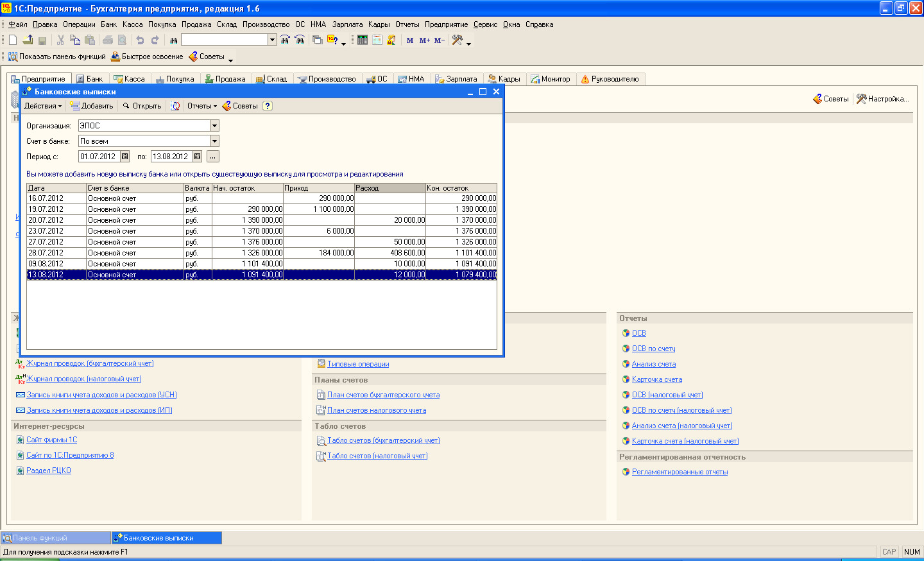Image resolution: width=924 pixels, height=561 pixels.
Task: Click the Redo arrow icon
Action: coord(155,40)
